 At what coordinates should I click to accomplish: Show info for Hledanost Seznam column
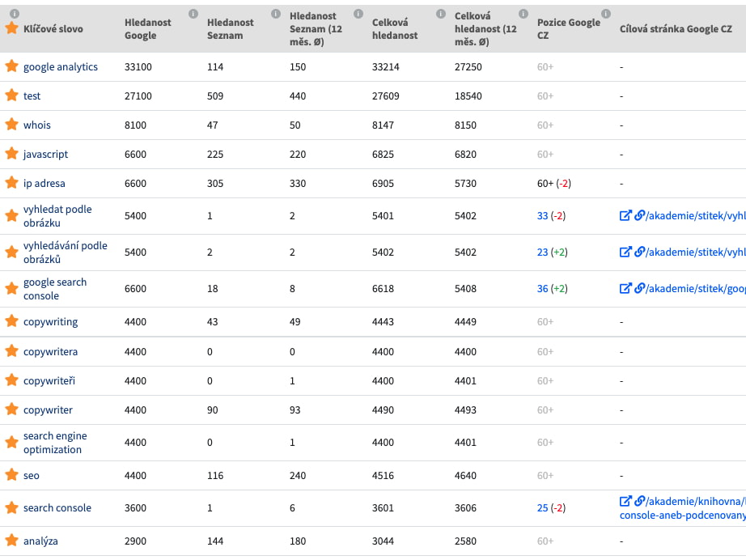[275, 14]
